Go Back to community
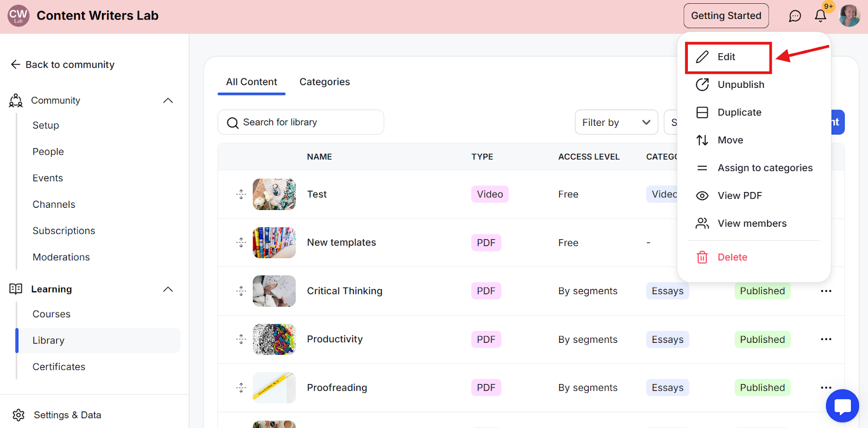Viewport: 868px width, 428px height. click(62, 65)
